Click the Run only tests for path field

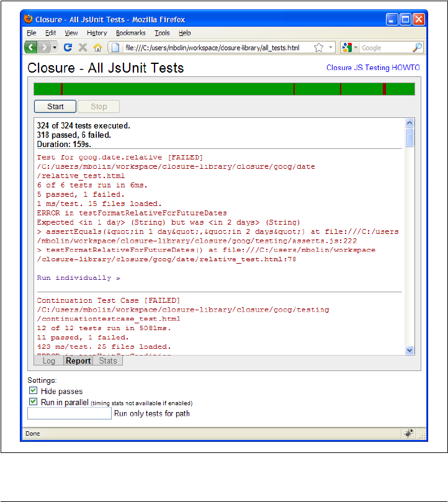tap(69, 413)
